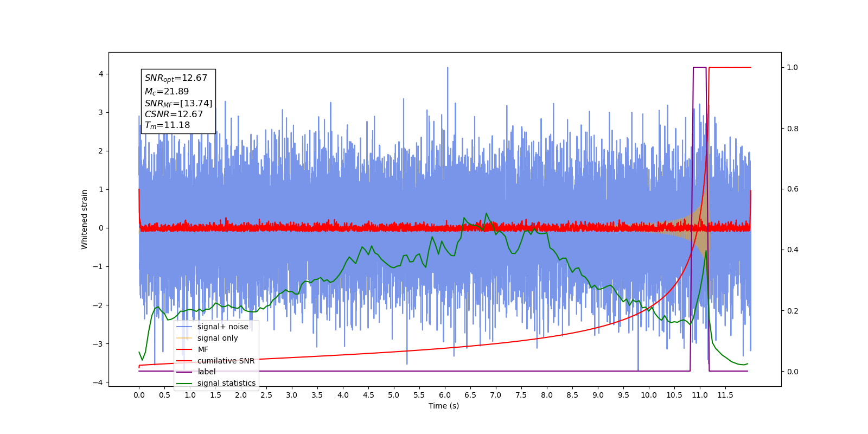Click the 11.0 tick on the time axis
868x434 pixels.
click(x=700, y=395)
